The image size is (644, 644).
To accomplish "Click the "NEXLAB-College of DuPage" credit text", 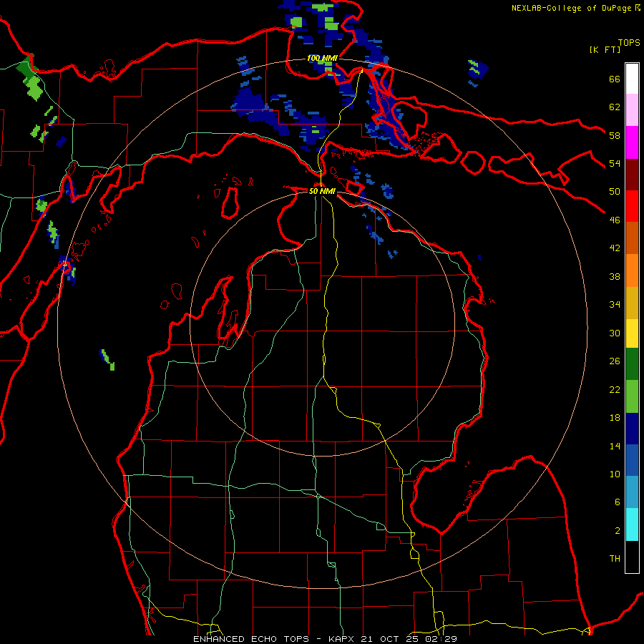I will coord(571,8).
